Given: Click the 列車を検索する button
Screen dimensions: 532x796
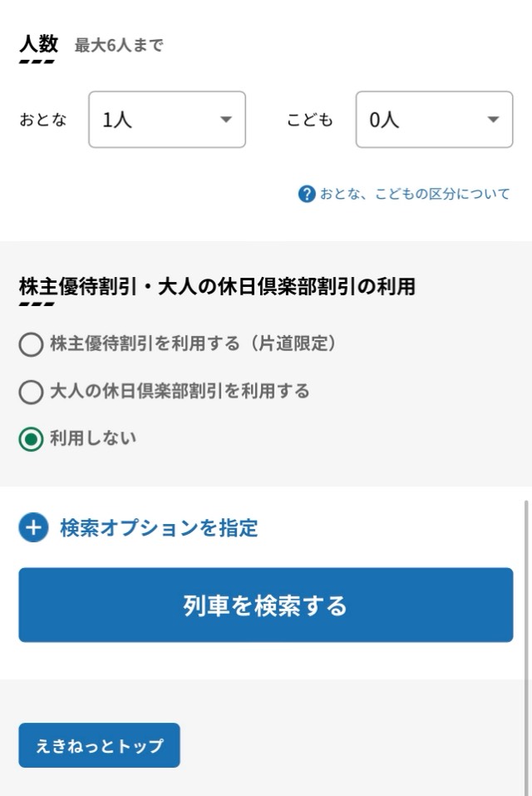Looking at the screenshot, I should coord(266,606).
